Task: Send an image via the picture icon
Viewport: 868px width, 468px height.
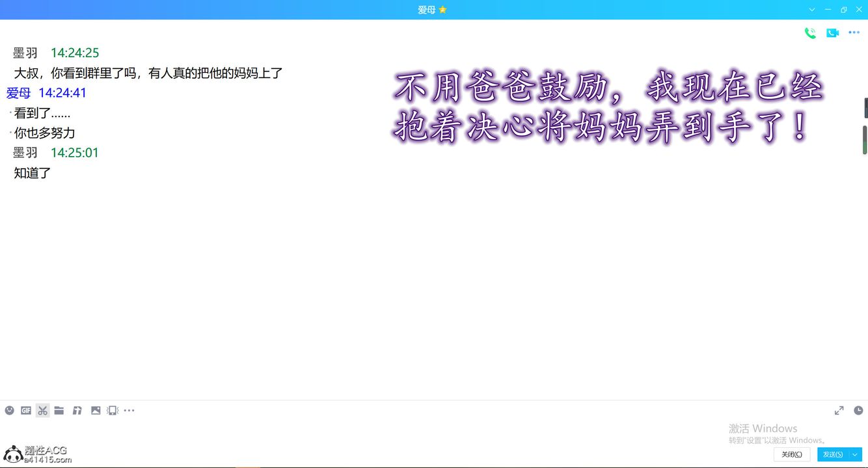Action: point(95,410)
